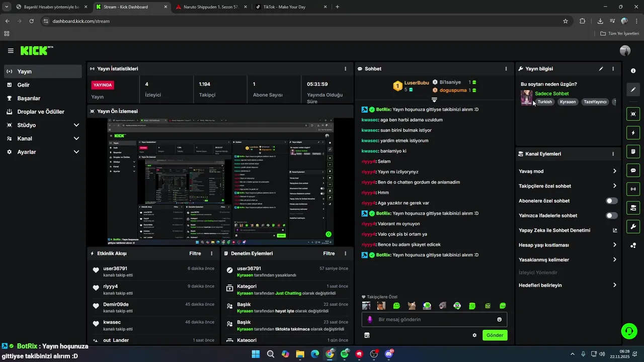This screenshot has width=644, height=362.
Task: Open the external link icon for Yapay Zeka ile Sohbet Denetimi
Action: [x=615, y=230]
